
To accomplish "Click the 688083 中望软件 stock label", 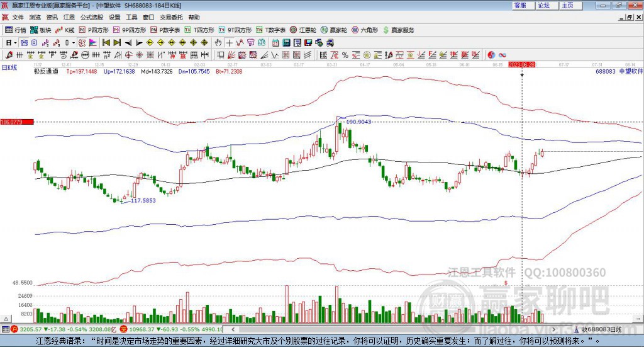I will (x=619, y=72).
